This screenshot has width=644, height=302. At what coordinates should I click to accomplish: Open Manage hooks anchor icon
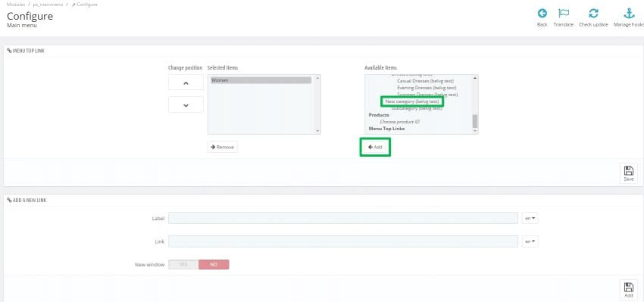point(629,14)
